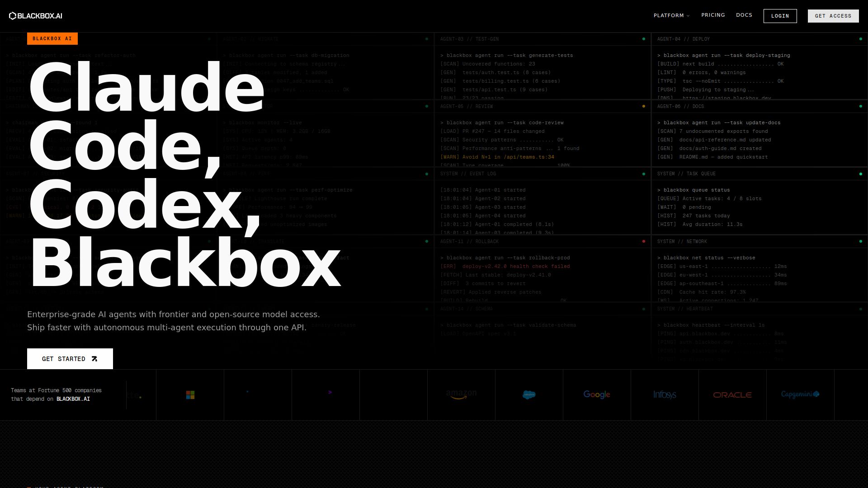868x488 pixels.
Task: Click the 'generate-tests' command line
Action: 507,56
